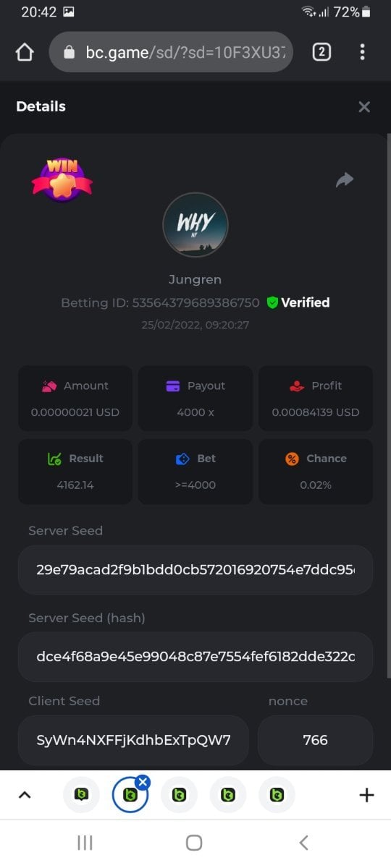Tap the Android recent apps button
This screenshot has height=868, width=391.
85,843
